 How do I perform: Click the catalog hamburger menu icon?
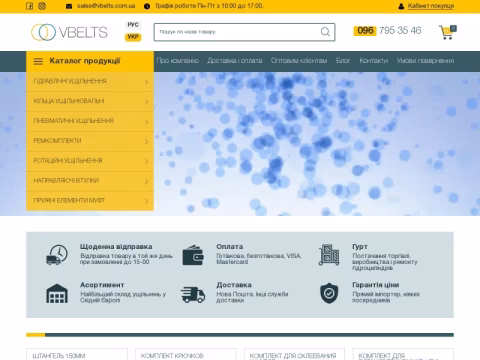point(38,61)
